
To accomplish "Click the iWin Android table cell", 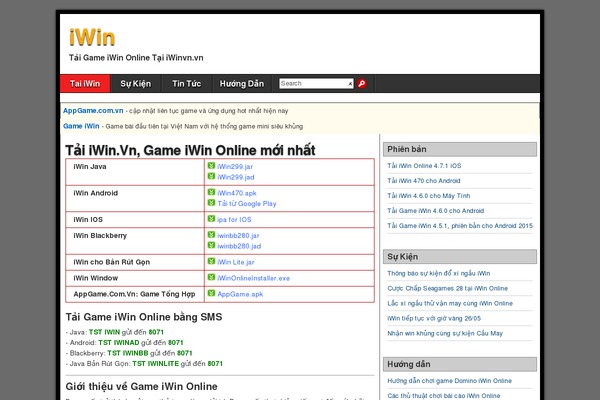I will 135,198.
